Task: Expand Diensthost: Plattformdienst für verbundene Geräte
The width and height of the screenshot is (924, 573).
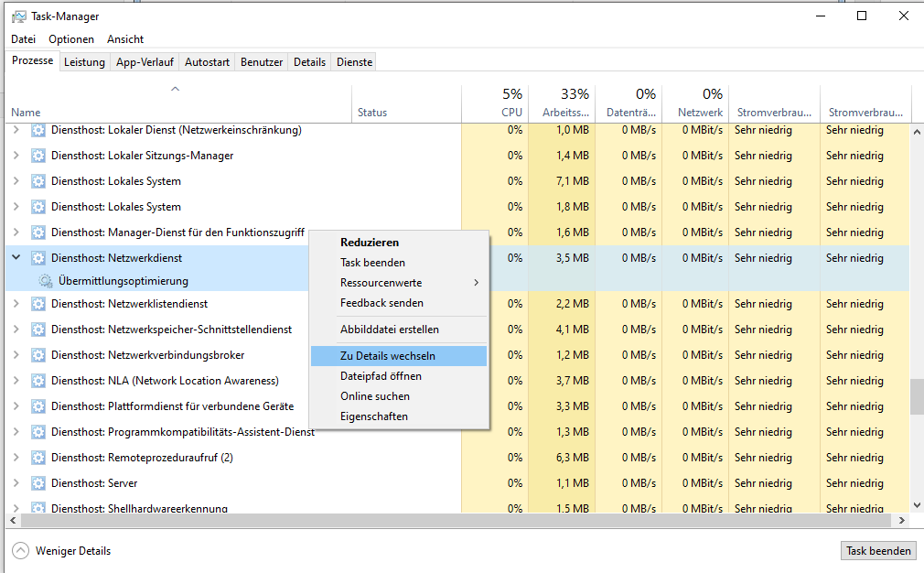Action: point(16,406)
